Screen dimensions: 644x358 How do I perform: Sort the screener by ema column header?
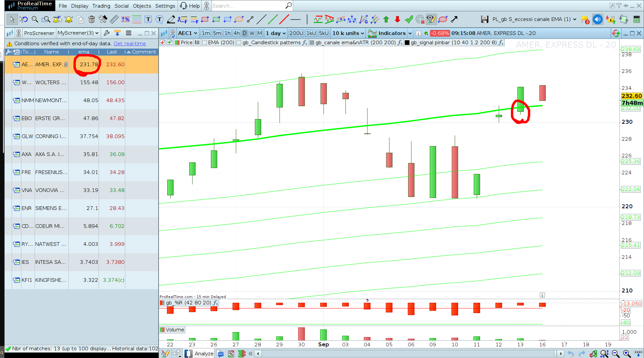(x=84, y=52)
